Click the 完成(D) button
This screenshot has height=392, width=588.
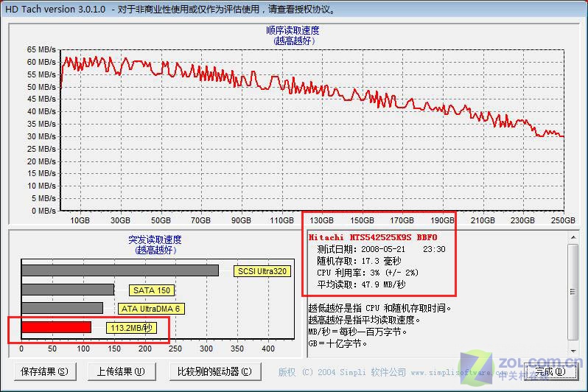550,372
